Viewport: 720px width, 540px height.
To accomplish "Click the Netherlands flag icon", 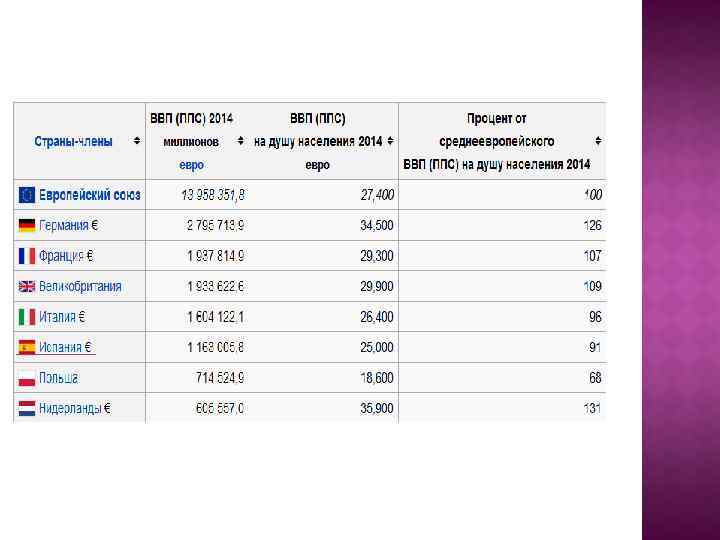I will [x=26, y=409].
